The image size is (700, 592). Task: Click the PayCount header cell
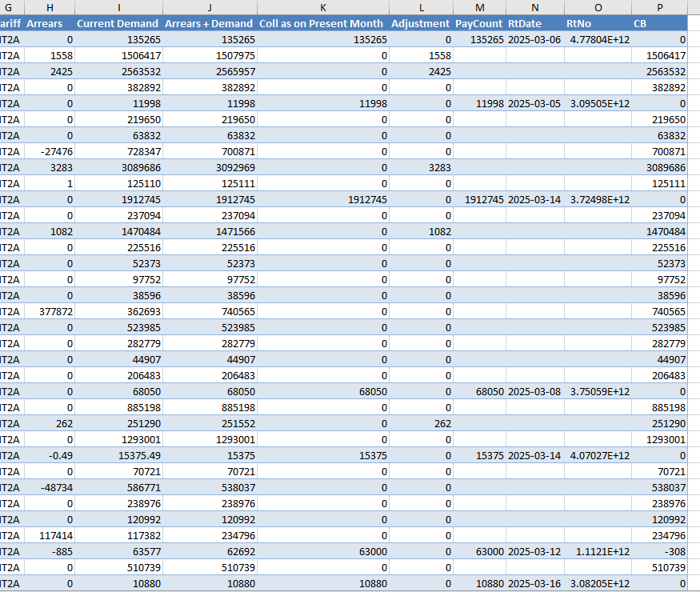(x=479, y=24)
